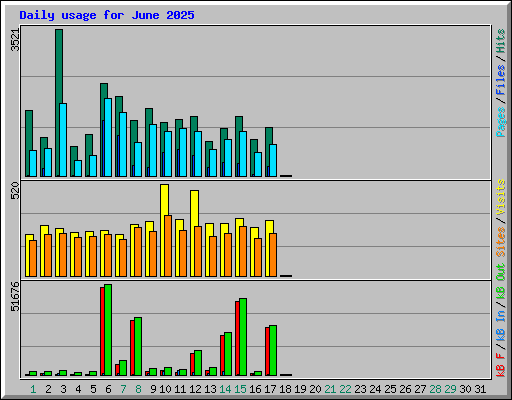The image size is (512, 400).
Task: Click the 'kB In' legend label
Action: pos(501,326)
